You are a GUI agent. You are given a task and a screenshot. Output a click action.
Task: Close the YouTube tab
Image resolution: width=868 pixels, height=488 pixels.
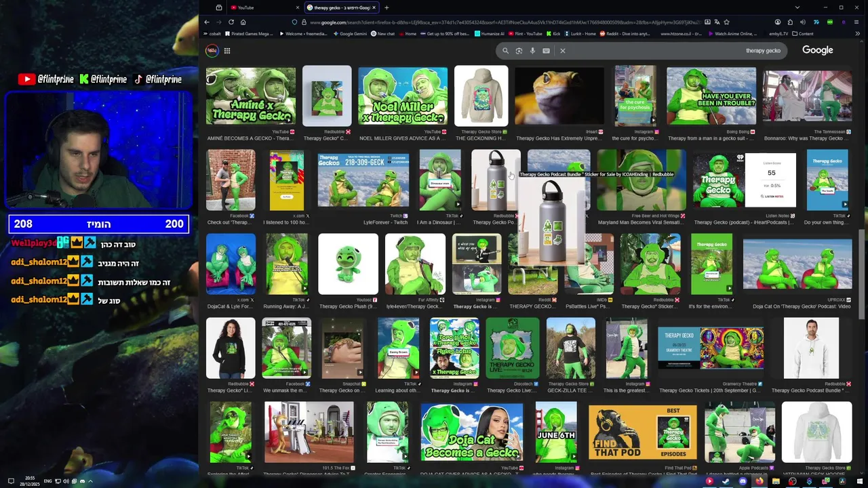tap(297, 7)
